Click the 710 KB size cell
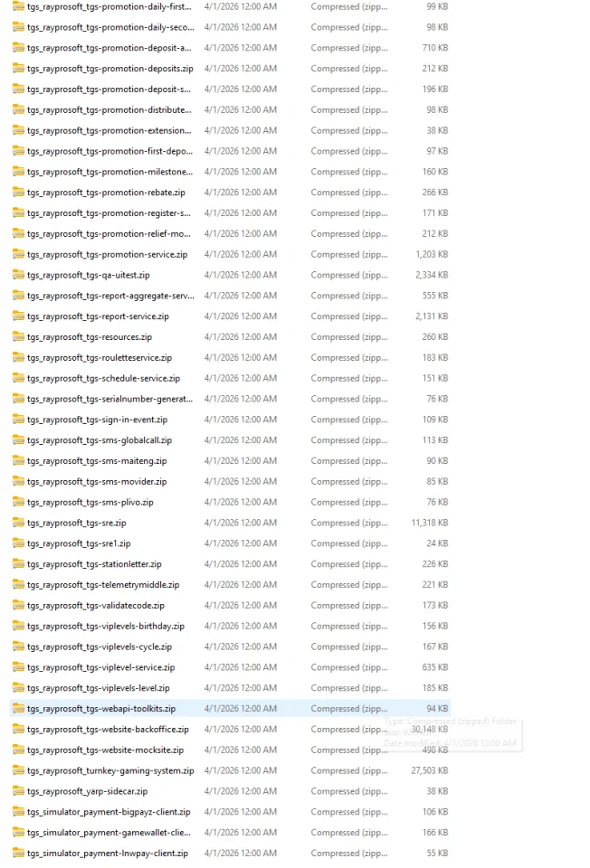 [435, 48]
